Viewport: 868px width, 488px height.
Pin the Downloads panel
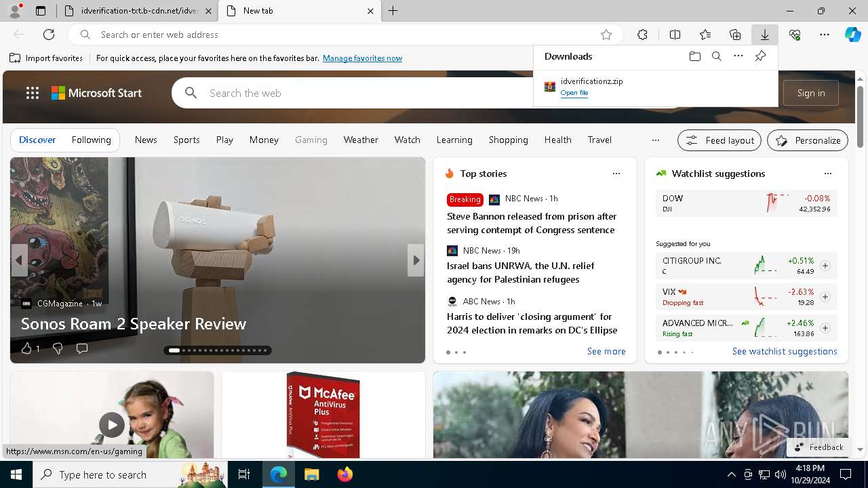tap(760, 56)
